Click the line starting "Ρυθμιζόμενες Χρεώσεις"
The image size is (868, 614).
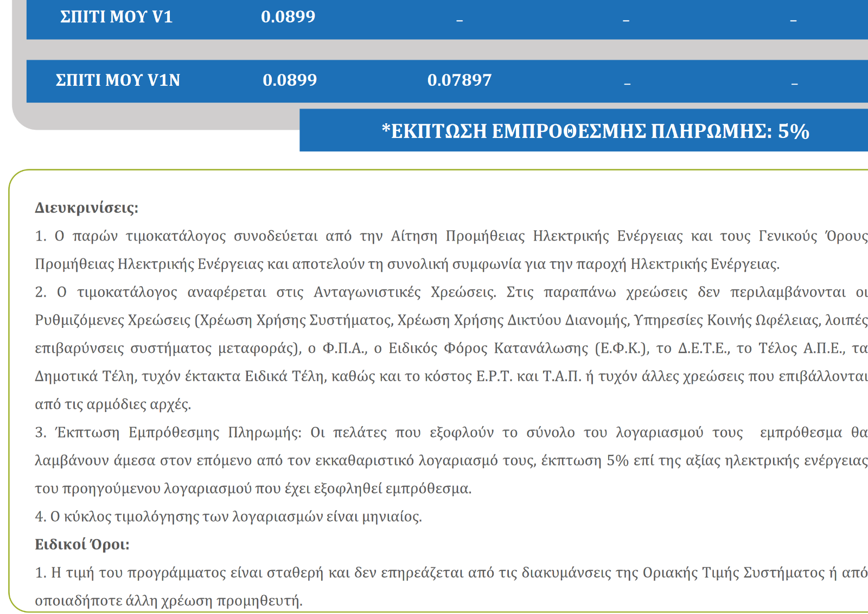tap(451, 320)
